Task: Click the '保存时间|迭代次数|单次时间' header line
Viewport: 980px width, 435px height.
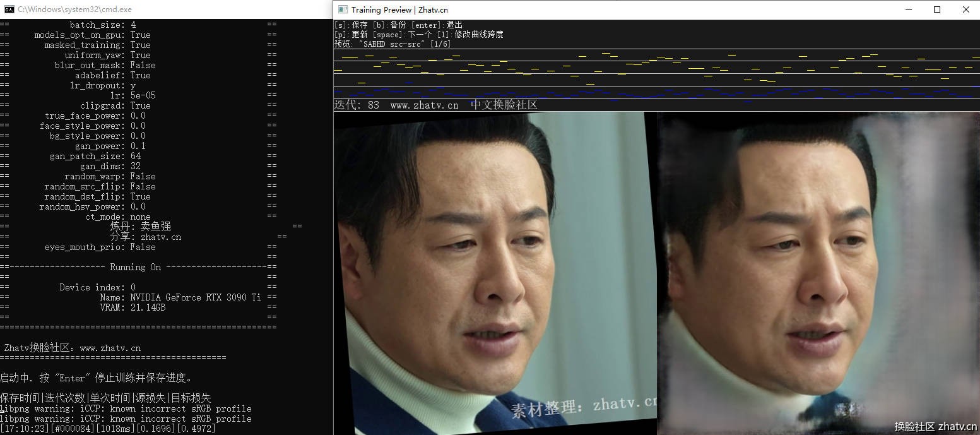Action: [105, 398]
